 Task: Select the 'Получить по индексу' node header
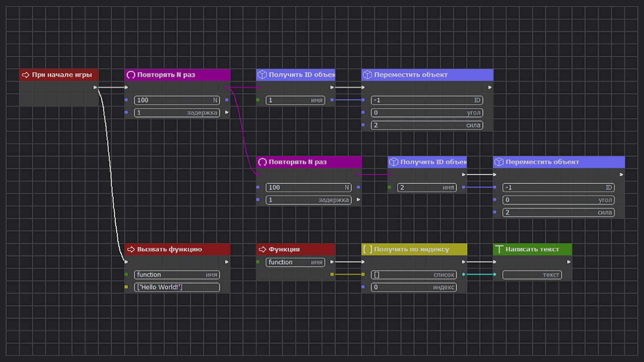(414, 249)
